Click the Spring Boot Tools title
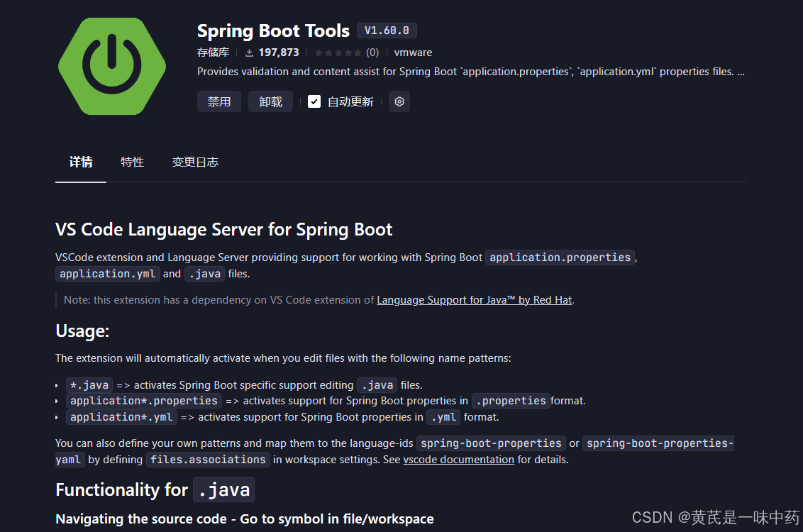This screenshot has height=532, width=803. click(x=274, y=31)
